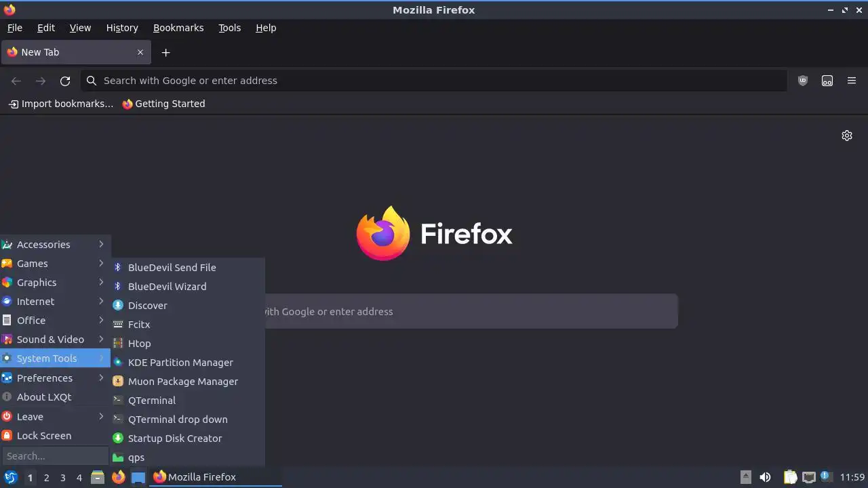
Task: Open the volume control tray icon
Action: (765, 477)
